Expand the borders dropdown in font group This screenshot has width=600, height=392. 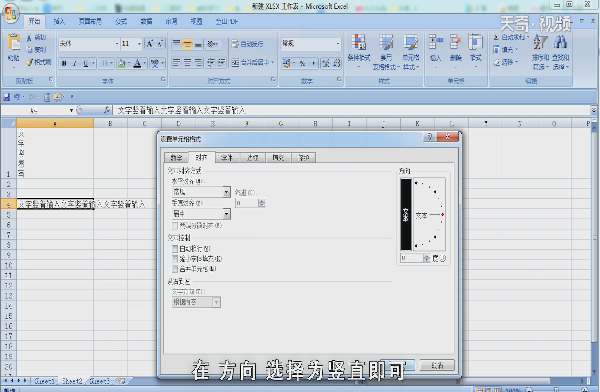point(111,63)
